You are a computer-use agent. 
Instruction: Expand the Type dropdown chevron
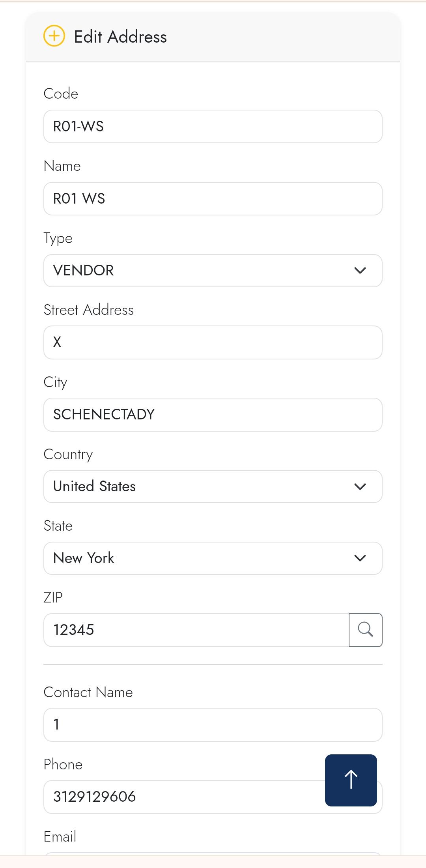point(360,271)
